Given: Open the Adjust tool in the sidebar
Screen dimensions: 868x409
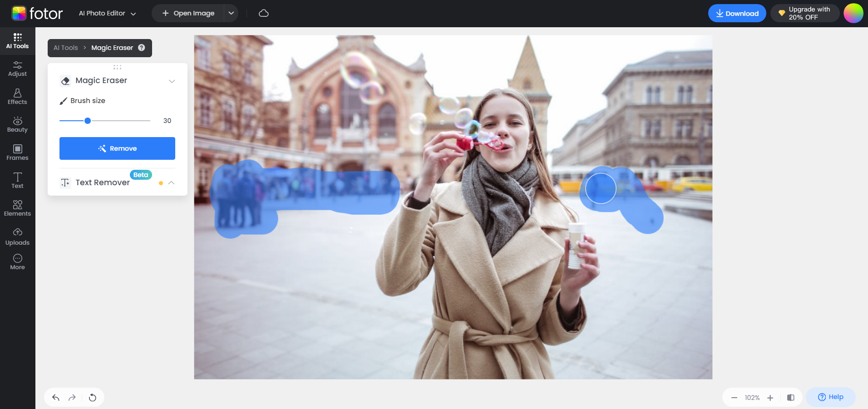Looking at the screenshot, I should [x=17, y=69].
